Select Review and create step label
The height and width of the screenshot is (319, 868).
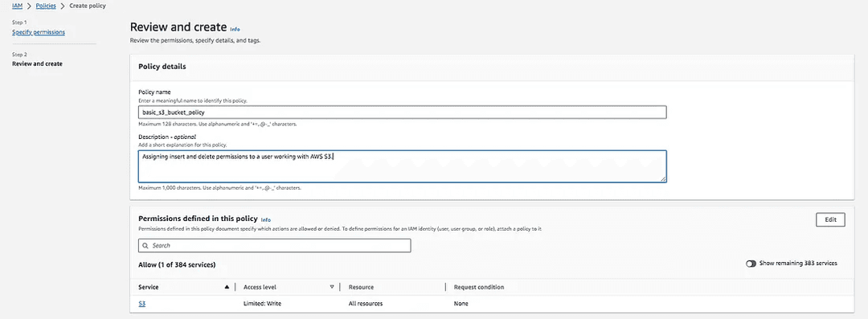(37, 63)
